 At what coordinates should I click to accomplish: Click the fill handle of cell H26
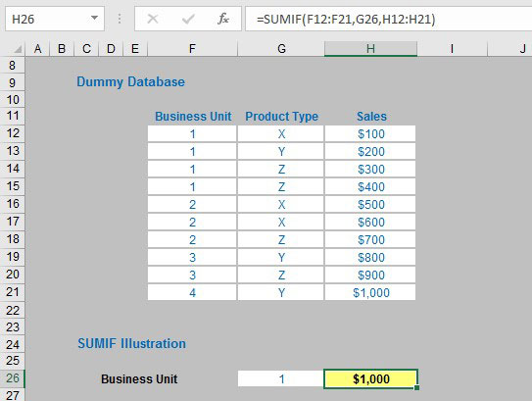(x=417, y=387)
